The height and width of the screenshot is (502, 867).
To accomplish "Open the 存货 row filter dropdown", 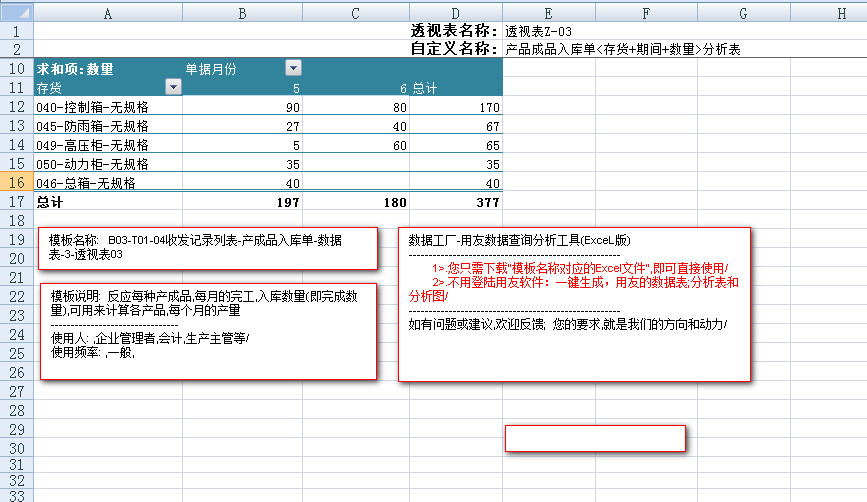I will click(173, 88).
